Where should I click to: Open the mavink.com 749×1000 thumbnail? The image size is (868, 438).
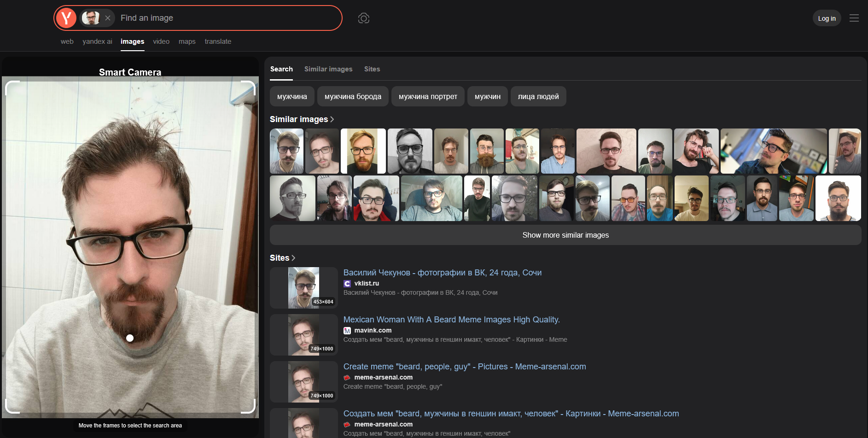(x=303, y=335)
